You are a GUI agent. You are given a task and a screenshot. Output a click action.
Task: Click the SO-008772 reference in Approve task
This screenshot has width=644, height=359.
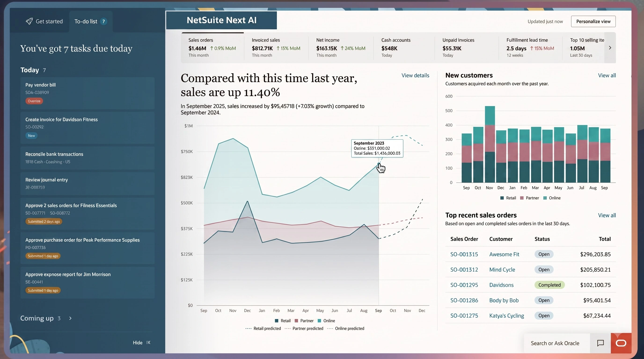tap(60, 213)
